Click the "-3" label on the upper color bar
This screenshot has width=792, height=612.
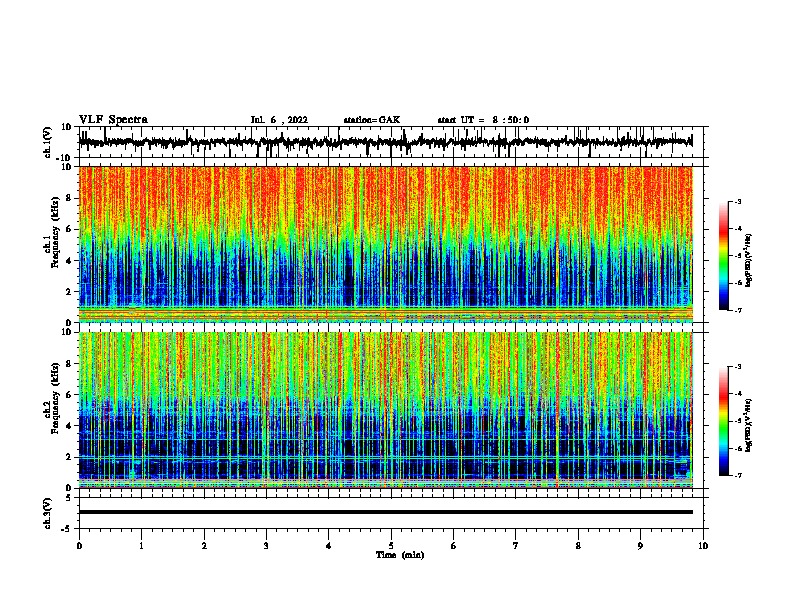738,201
